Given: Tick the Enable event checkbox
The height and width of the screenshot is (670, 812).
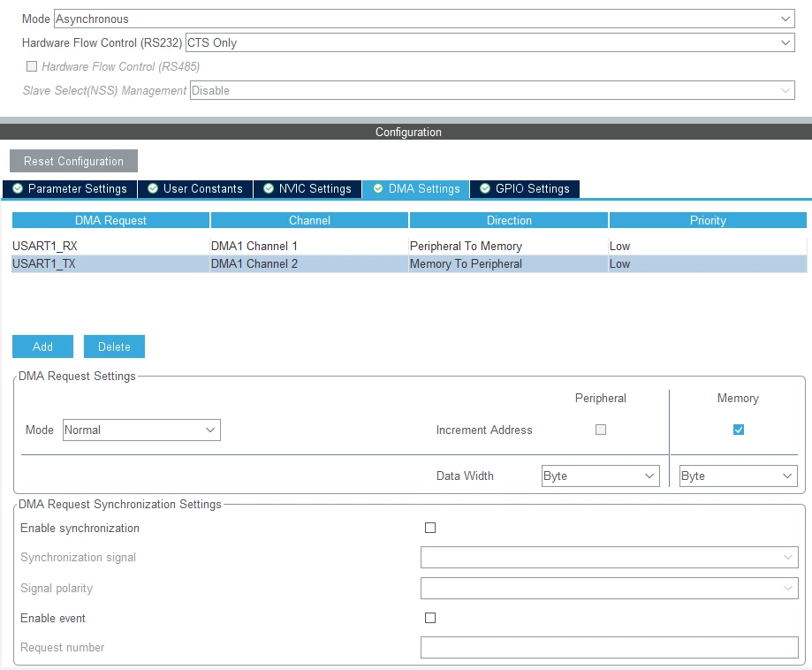Looking at the screenshot, I should coord(430,618).
